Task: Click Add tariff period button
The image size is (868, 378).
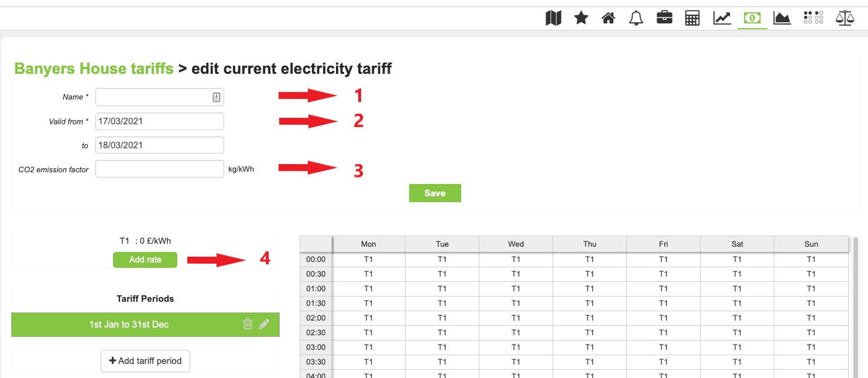Action: (145, 361)
